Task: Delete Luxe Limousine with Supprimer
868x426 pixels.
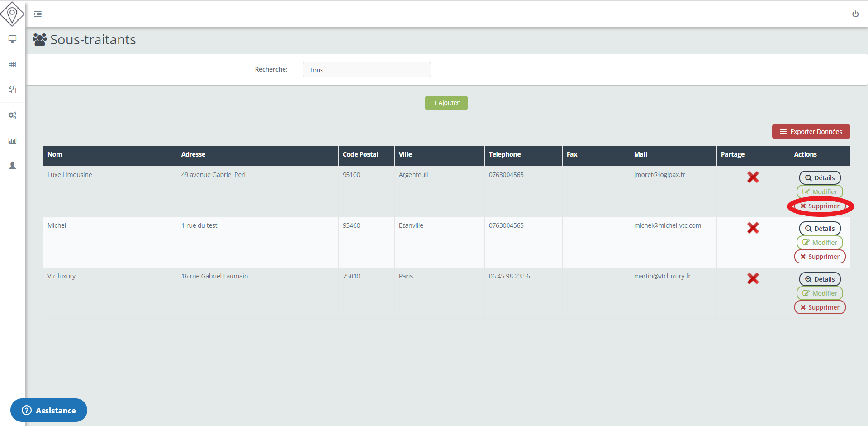Action: (820, 206)
